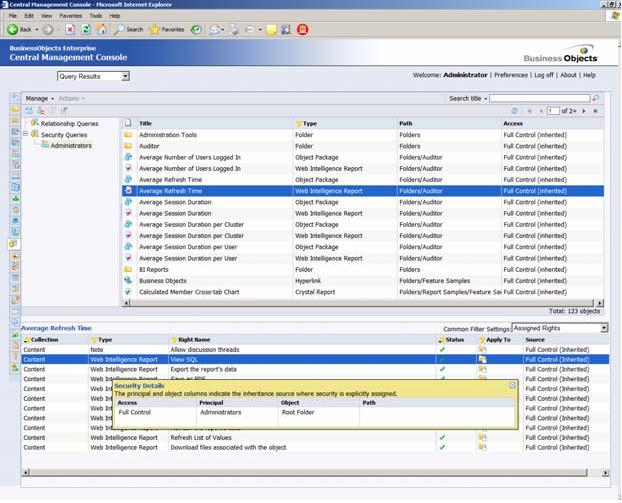
Task: Sort by the Title column header
Action: (145, 123)
